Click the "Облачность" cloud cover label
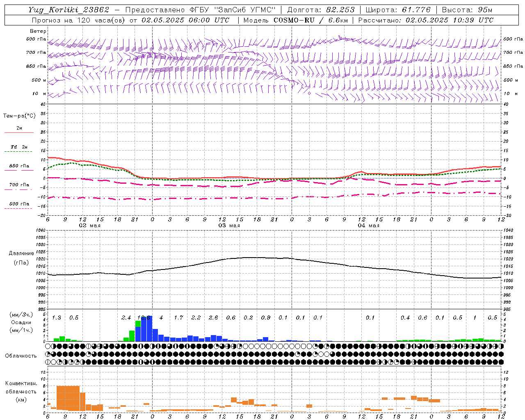The image size is (525, 420). (x=21, y=356)
